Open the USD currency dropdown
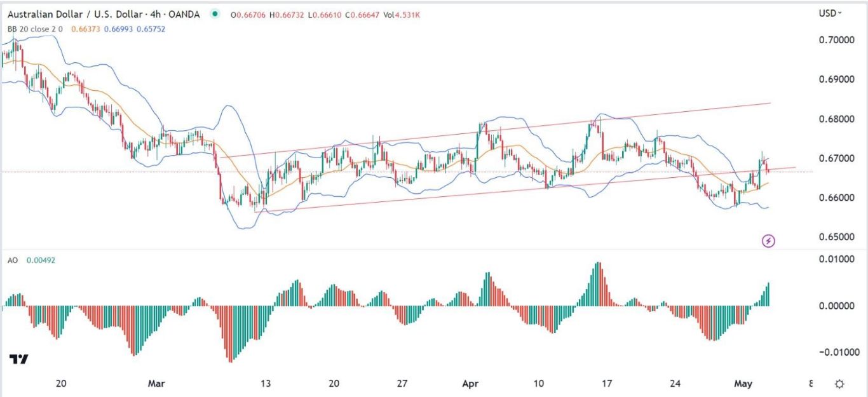This screenshot has height=397, width=868. point(831,13)
